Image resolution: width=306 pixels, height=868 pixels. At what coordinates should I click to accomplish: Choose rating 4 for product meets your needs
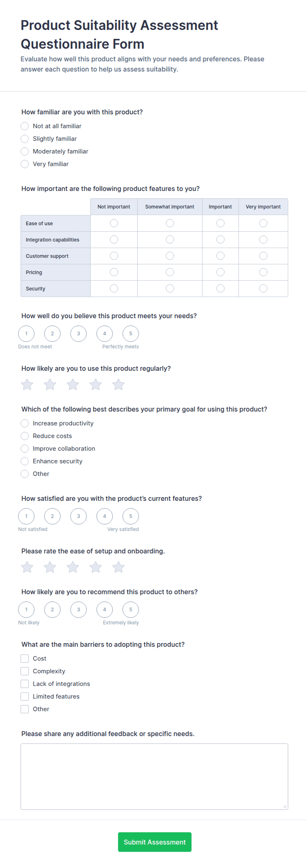point(105,334)
